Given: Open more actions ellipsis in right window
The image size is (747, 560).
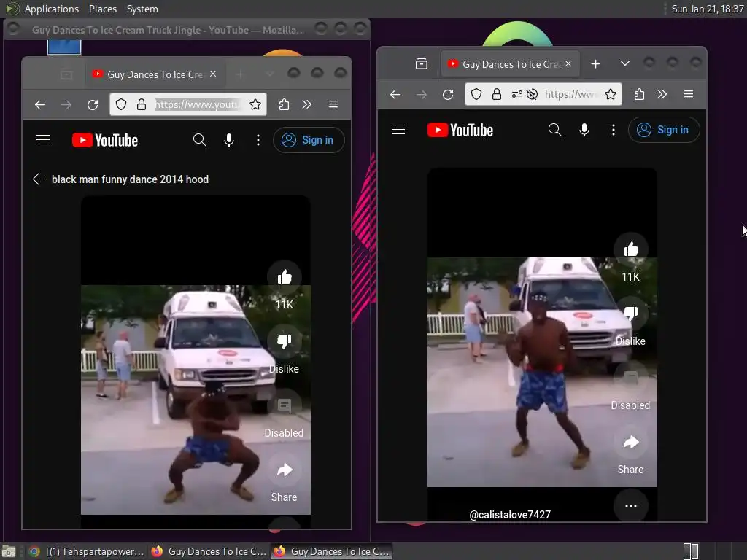Looking at the screenshot, I should [631, 506].
